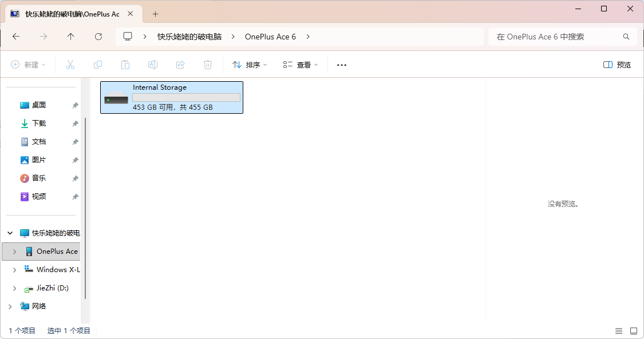
Task: Click the navigation pane scrollbar
Action: click(85, 208)
